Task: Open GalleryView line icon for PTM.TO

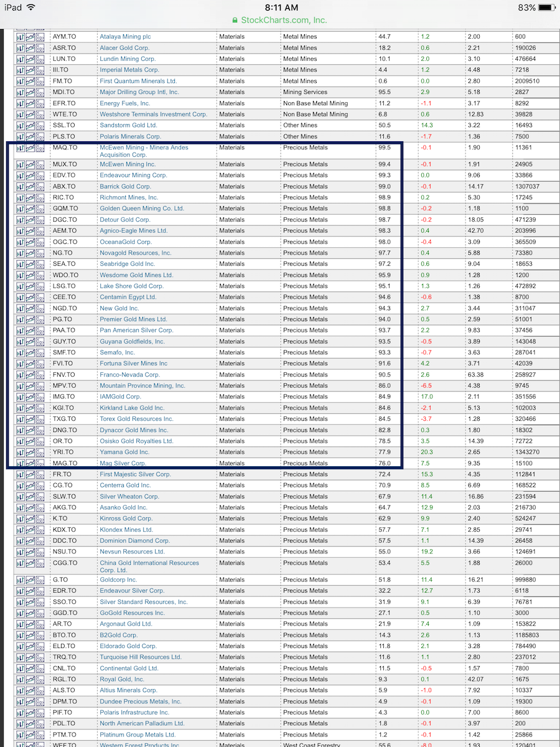Action: point(30,735)
